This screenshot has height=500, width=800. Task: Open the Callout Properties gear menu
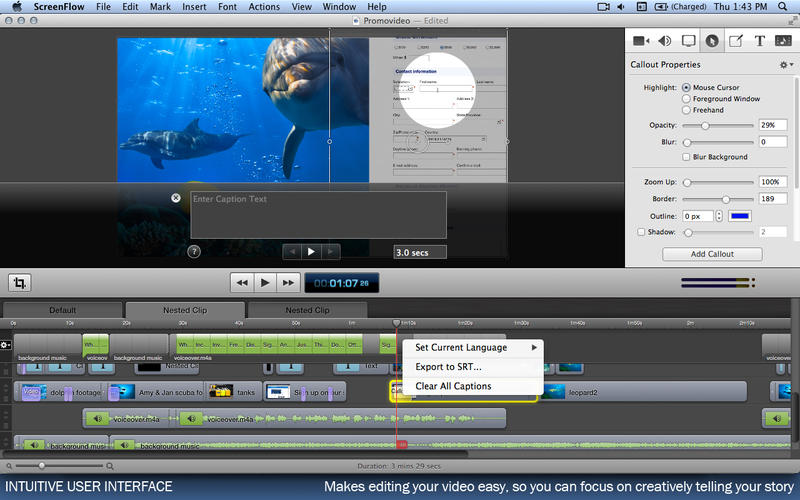coord(785,65)
